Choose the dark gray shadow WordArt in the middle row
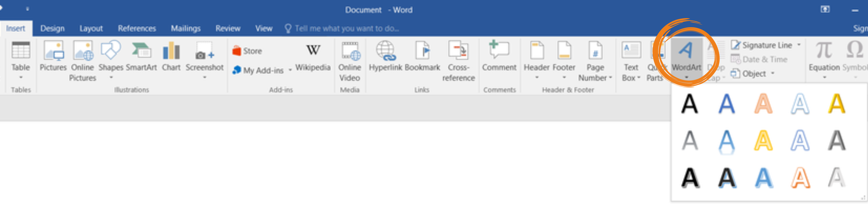Viewport: 868px width, 204px height. [836, 141]
